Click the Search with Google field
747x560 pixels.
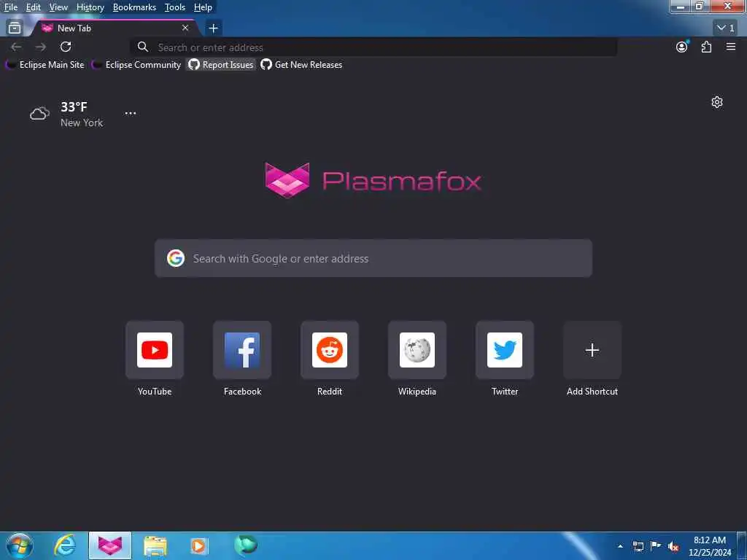pyautogui.click(x=373, y=259)
